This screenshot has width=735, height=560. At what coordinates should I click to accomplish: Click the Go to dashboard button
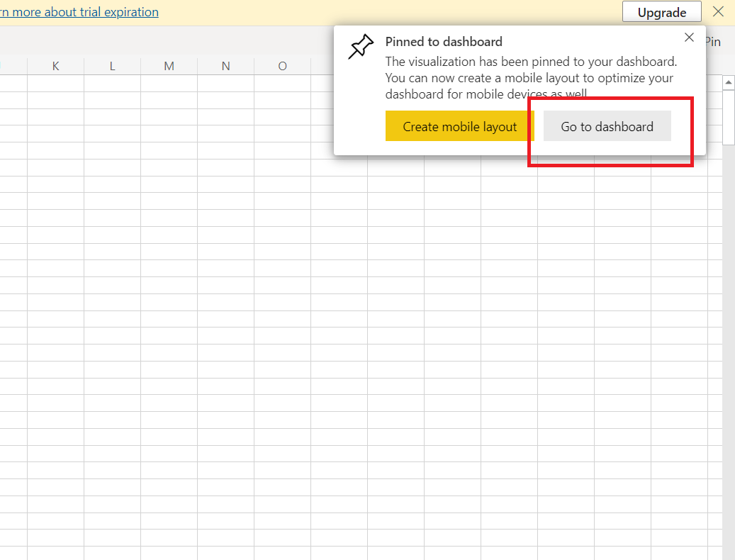[x=607, y=125]
